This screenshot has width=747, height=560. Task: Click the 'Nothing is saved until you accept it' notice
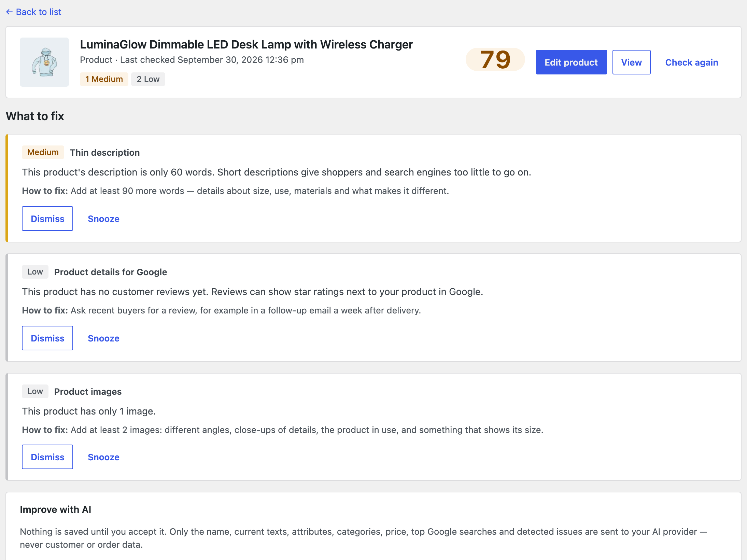coord(364,538)
